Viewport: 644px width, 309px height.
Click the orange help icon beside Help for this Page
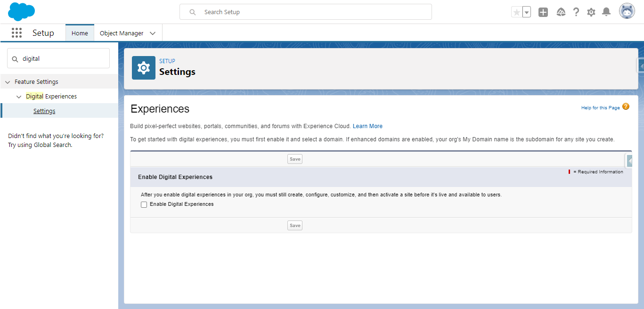click(626, 106)
